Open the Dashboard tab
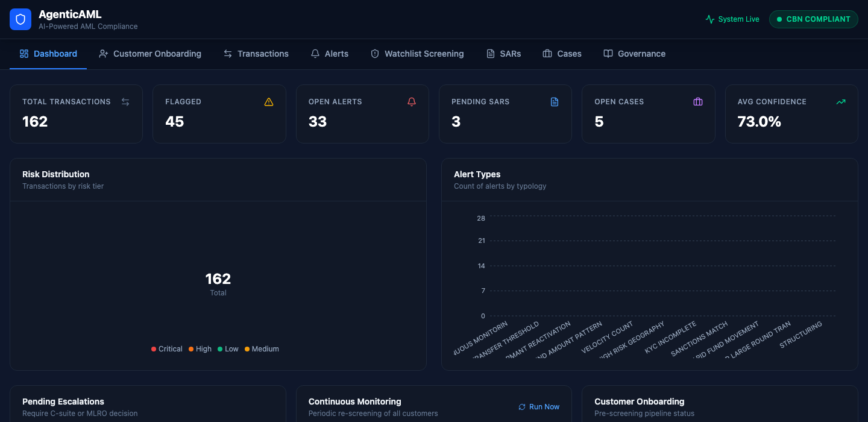868x422 pixels. (48, 54)
